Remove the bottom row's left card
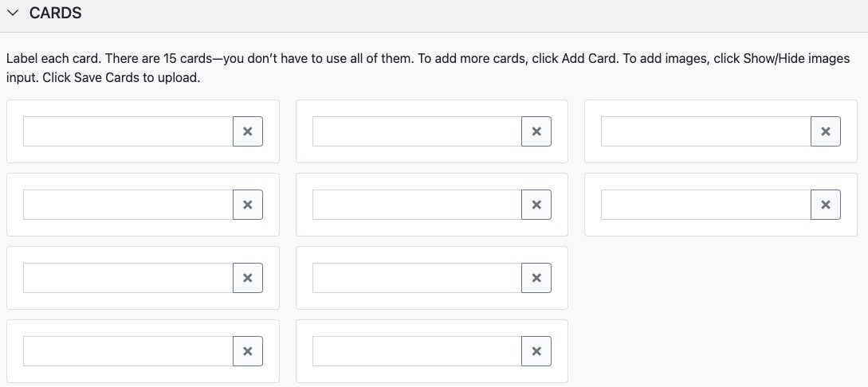Image resolution: width=868 pixels, height=387 pixels. (247, 351)
